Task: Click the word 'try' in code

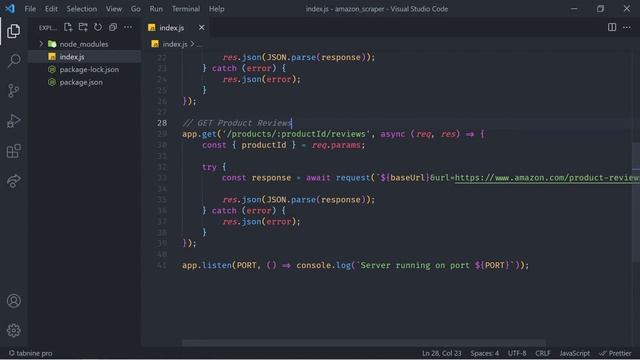Action: [x=209, y=167]
